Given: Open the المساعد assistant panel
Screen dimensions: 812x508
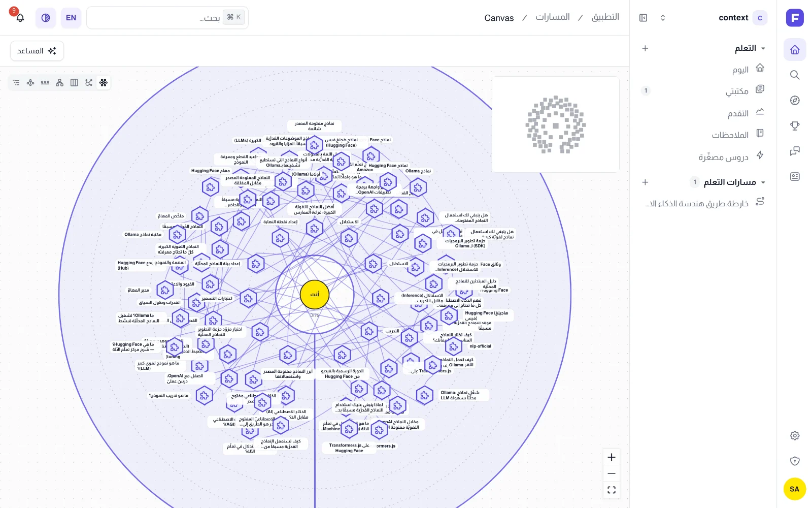Looking at the screenshot, I should [x=37, y=51].
